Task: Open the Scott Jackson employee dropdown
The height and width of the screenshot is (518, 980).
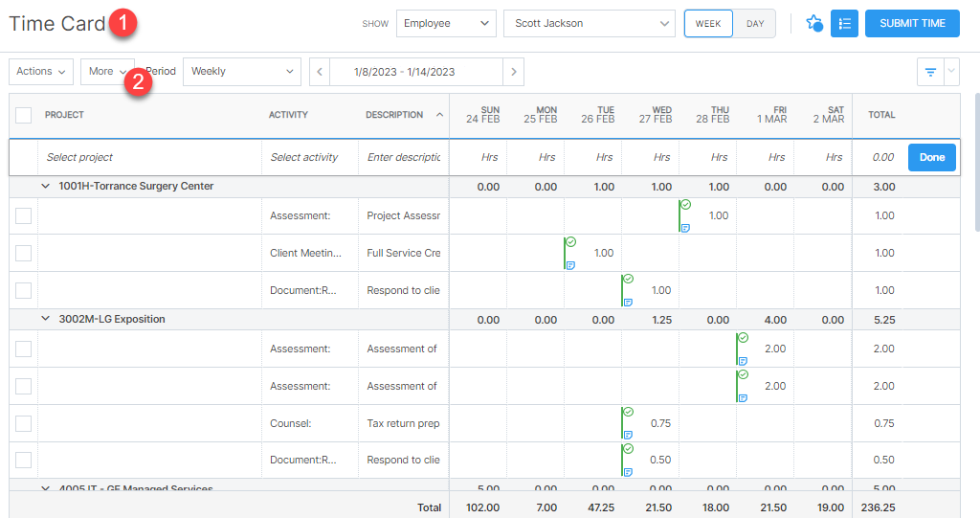Action: click(589, 24)
